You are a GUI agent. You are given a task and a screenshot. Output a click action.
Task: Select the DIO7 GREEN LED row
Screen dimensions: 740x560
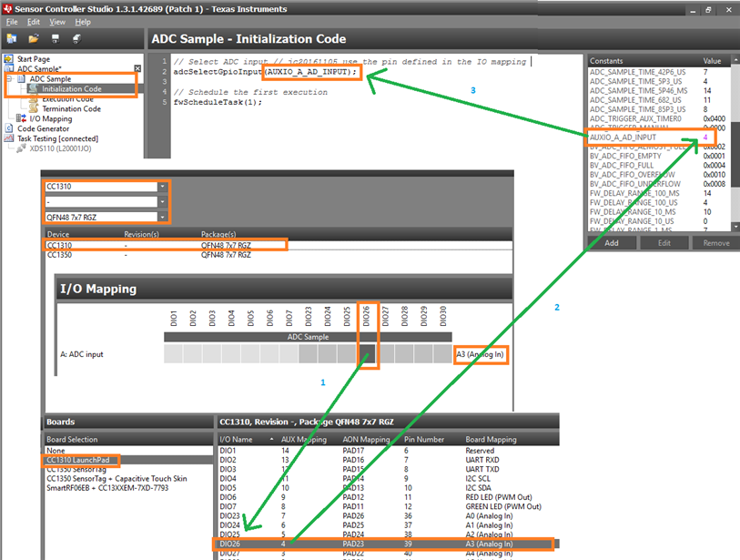point(388,506)
